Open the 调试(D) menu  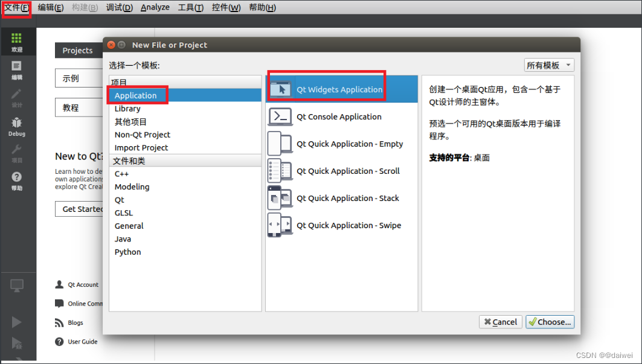(119, 7)
